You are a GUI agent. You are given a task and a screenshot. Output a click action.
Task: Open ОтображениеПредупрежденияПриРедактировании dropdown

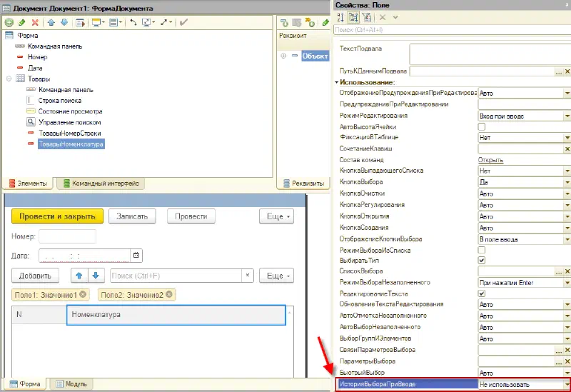coord(567,94)
